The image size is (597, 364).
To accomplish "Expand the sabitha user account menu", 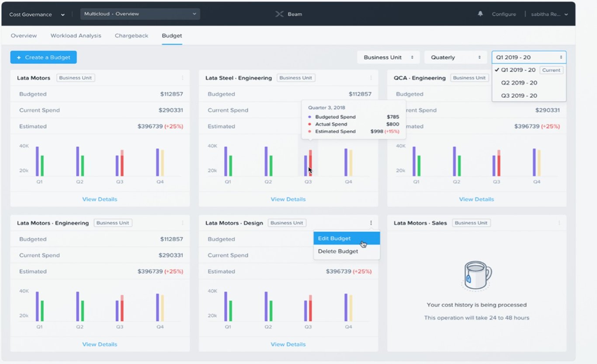I will (550, 14).
